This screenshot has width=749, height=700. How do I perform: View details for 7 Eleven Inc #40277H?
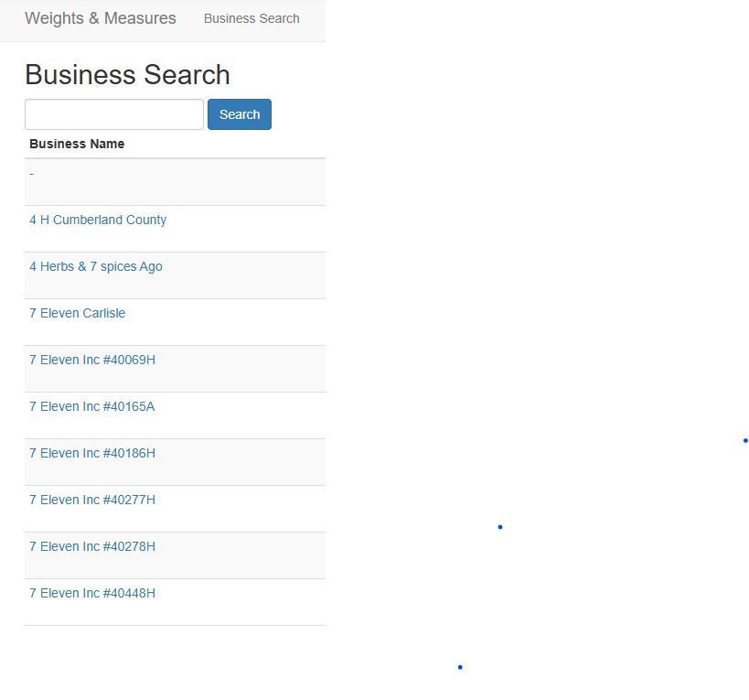[x=91, y=500]
